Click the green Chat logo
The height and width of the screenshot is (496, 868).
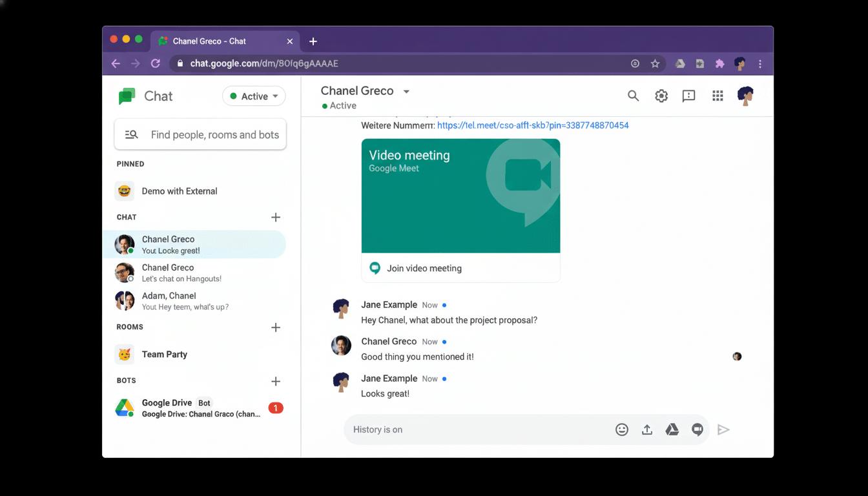point(127,96)
